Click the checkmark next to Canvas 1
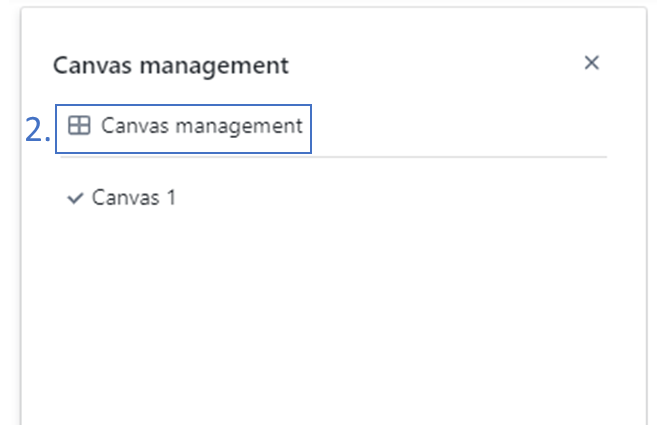The image size is (657, 425). 74,198
